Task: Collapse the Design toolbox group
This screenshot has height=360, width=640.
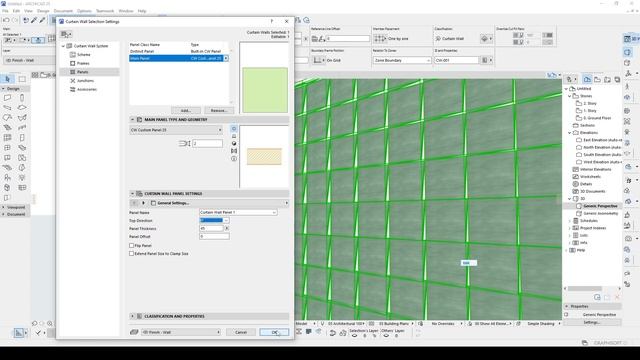Action: pyautogui.click(x=3, y=89)
